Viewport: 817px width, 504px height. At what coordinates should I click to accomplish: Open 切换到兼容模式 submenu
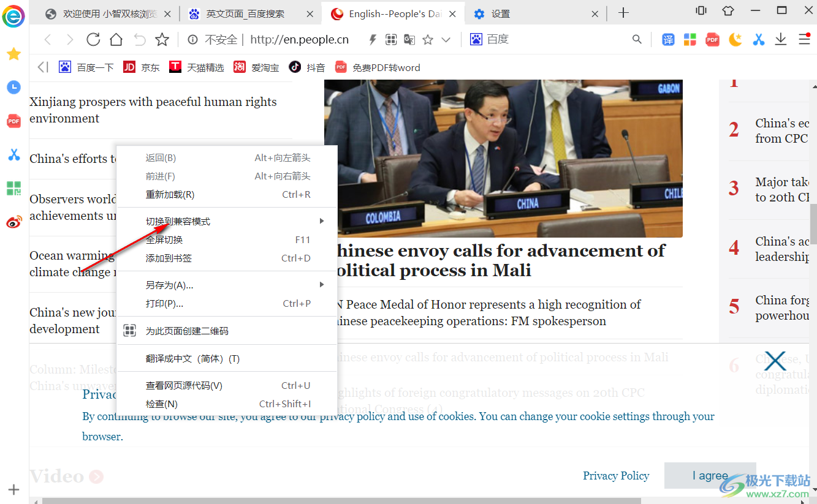227,221
